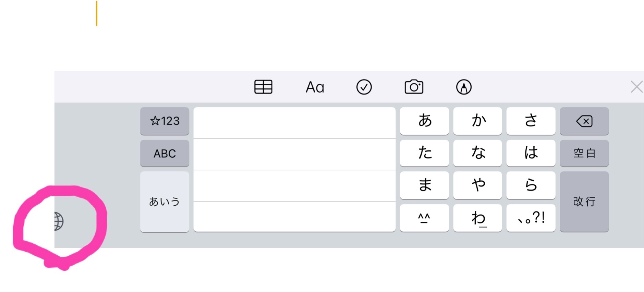Screen dimensions: 644x292
Task: Type the あ kana key
Action: (x=424, y=121)
